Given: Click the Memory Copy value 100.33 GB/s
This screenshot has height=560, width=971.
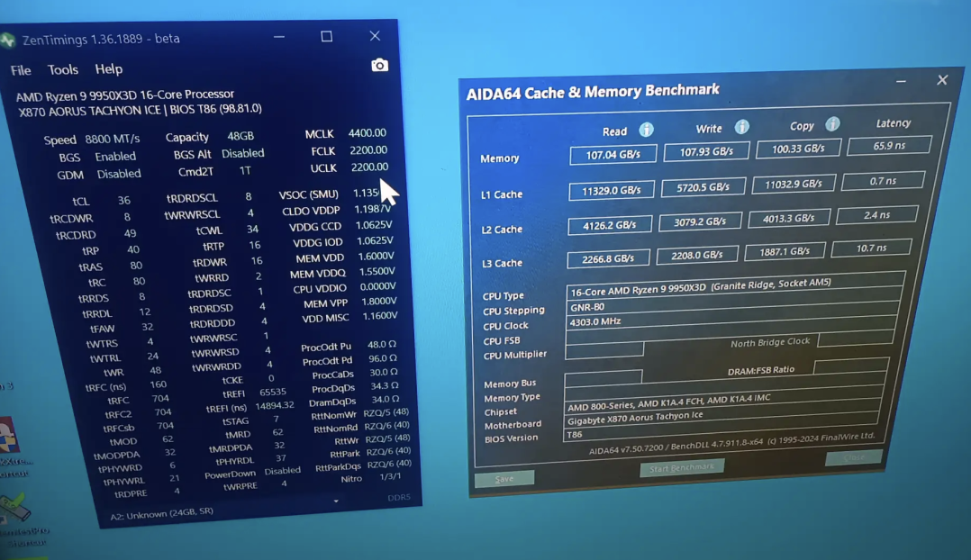Looking at the screenshot, I should (x=798, y=149).
